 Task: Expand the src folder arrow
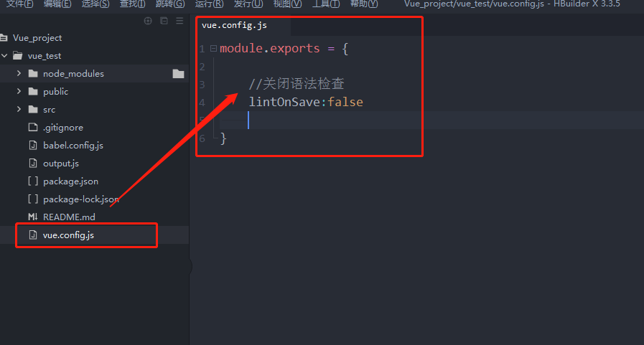19,109
